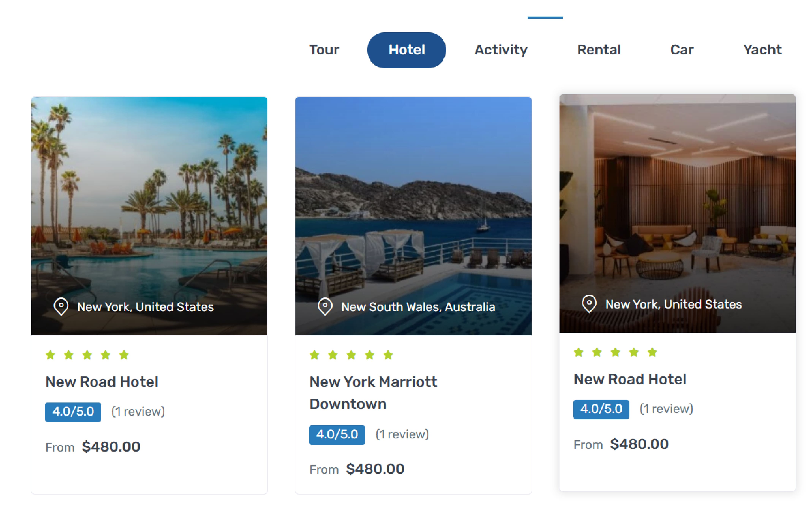Screen dimensions: 812x513
Task: Click palm tree pool hotel thumbnail
Action: tap(149, 203)
